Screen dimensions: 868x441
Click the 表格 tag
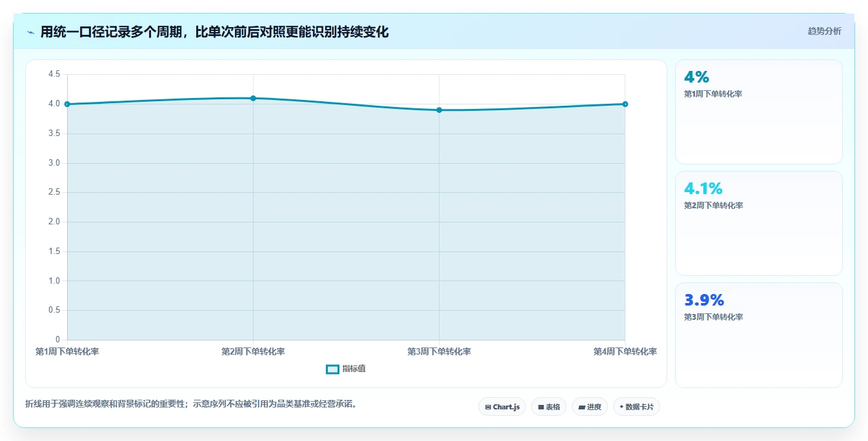coord(549,407)
